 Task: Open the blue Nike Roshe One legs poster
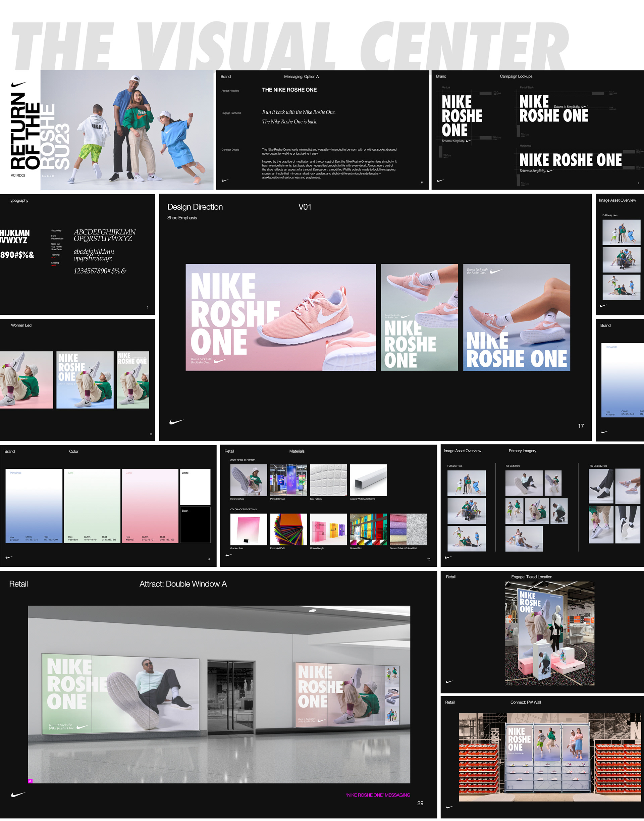[517, 317]
